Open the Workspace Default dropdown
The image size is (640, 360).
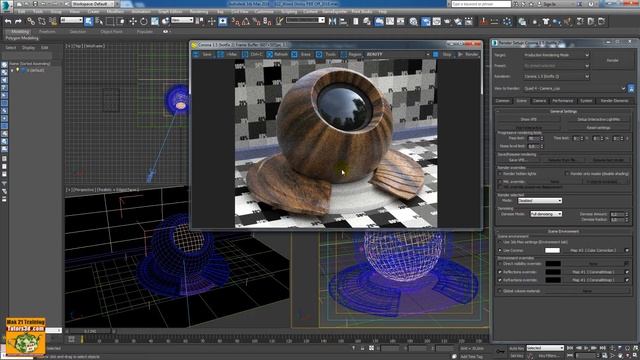coord(93,4)
